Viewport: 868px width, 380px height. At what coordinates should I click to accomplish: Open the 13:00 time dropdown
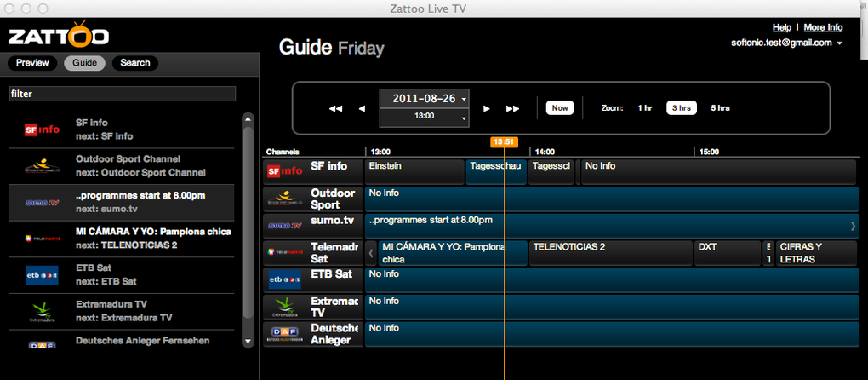pyautogui.click(x=424, y=117)
